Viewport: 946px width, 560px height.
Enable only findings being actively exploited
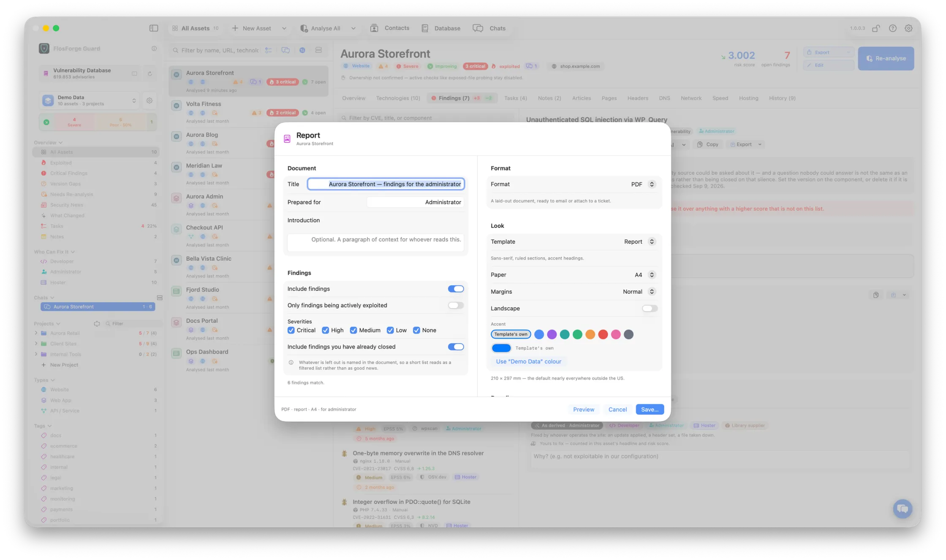coord(456,305)
